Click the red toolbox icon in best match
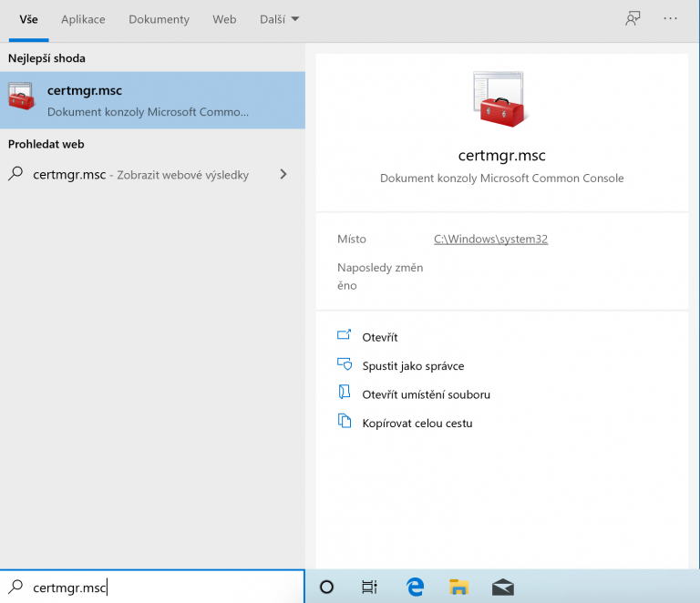 click(x=21, y=96)
